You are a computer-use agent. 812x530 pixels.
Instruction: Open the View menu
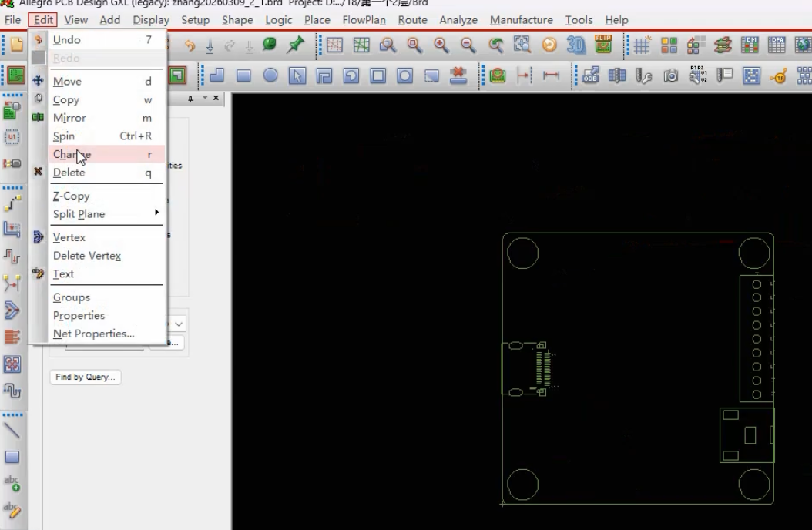point(75,20)
